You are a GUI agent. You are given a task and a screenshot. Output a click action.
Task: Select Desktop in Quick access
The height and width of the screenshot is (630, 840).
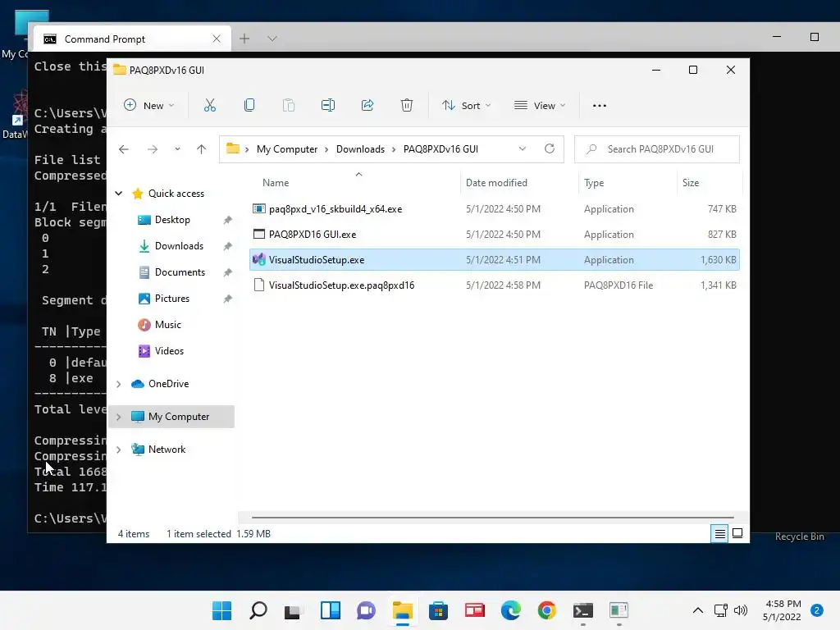(x=172, y=220)
